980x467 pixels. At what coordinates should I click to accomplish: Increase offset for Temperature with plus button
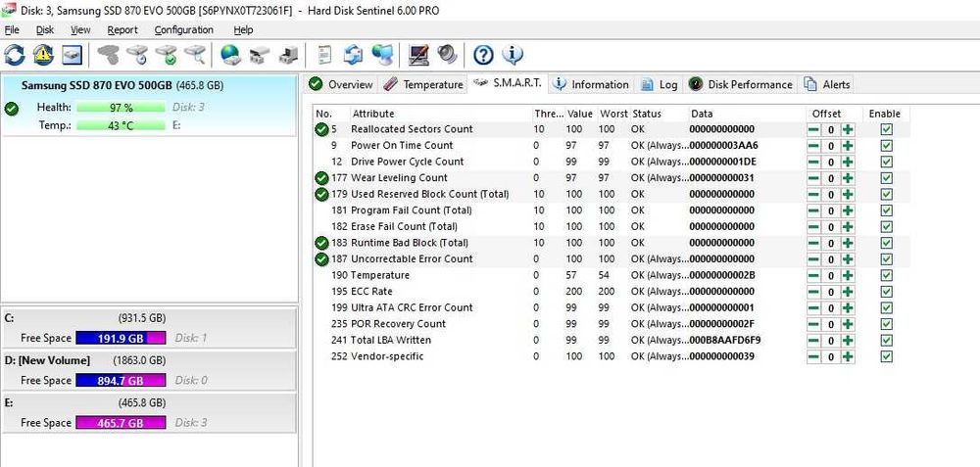point(848,276)
